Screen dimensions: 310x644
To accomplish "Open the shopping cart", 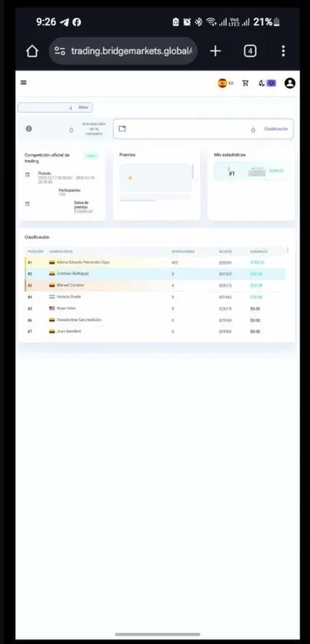I will pyautogui.click(x=245, y=83).
